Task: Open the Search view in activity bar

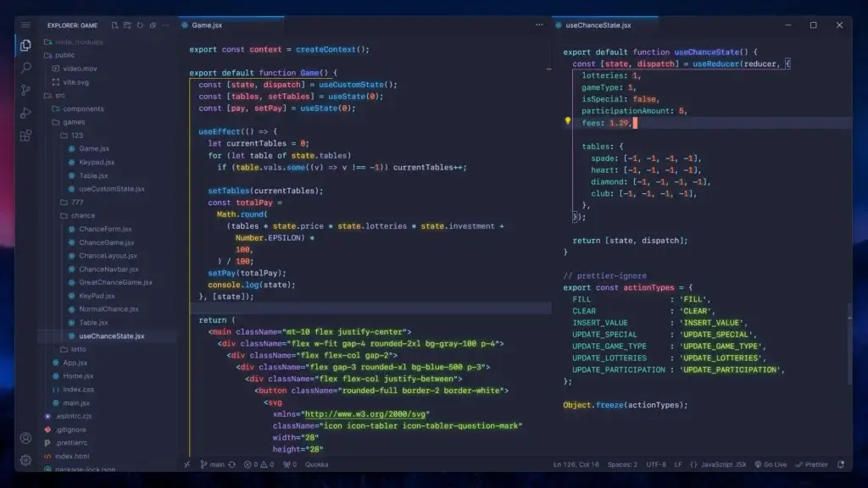Action: coord(25,68)
